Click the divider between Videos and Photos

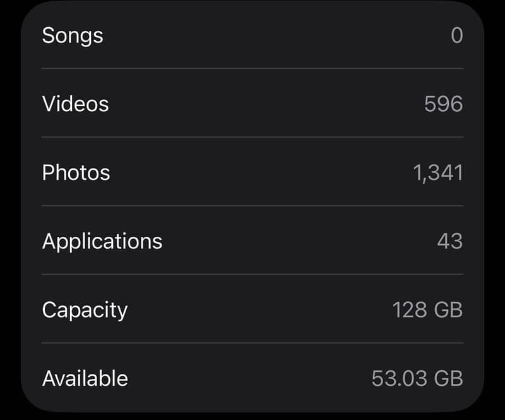pos(252,137)
